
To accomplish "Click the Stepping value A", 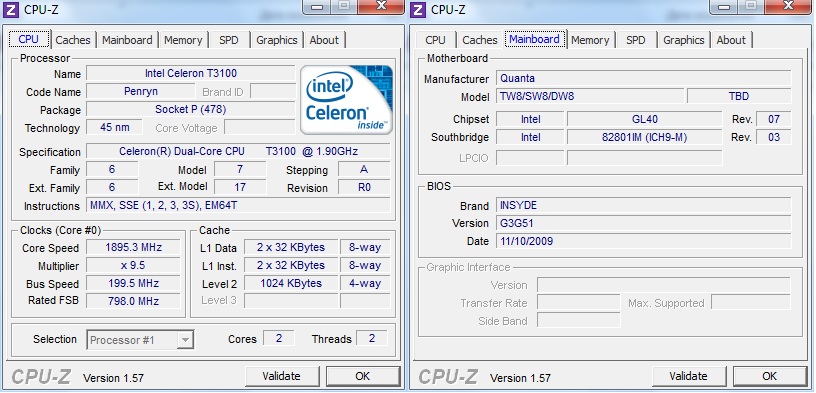I will pos(364,169).
